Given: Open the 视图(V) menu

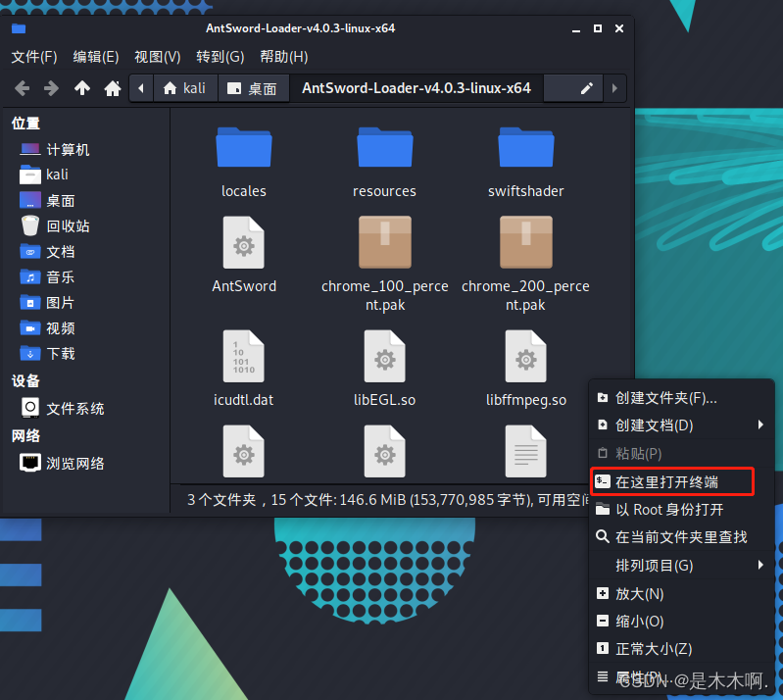Looking at the screenshot, I should coord(158,57).
